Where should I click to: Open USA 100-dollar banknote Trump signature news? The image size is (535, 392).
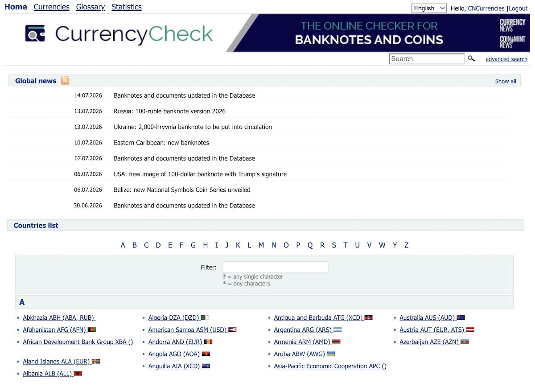(x=200, y=174)
